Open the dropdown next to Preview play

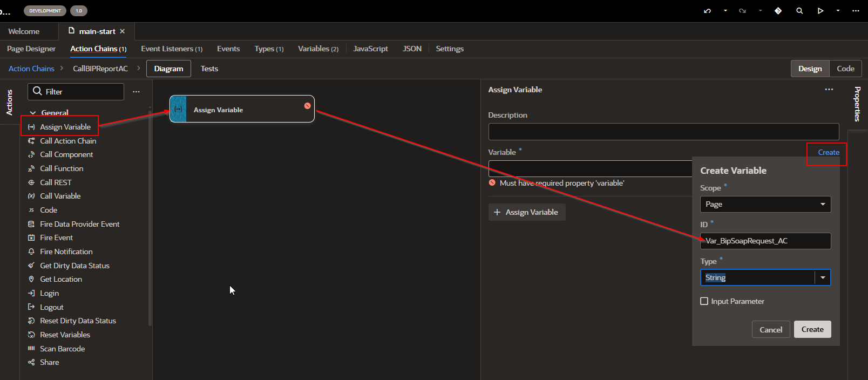coord(838,11)
